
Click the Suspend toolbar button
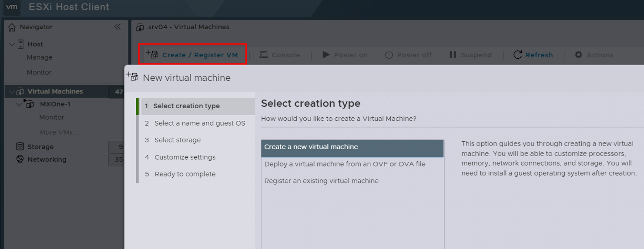470,55
